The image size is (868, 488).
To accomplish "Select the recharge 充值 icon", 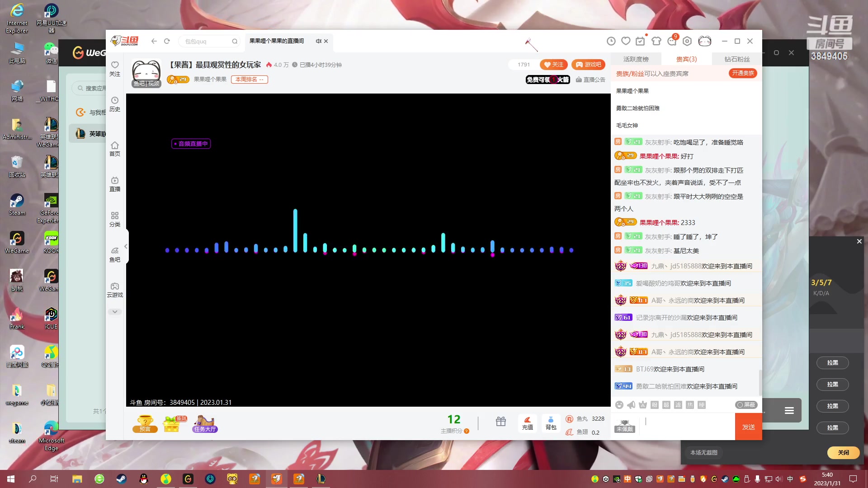I will click(527, 422).
